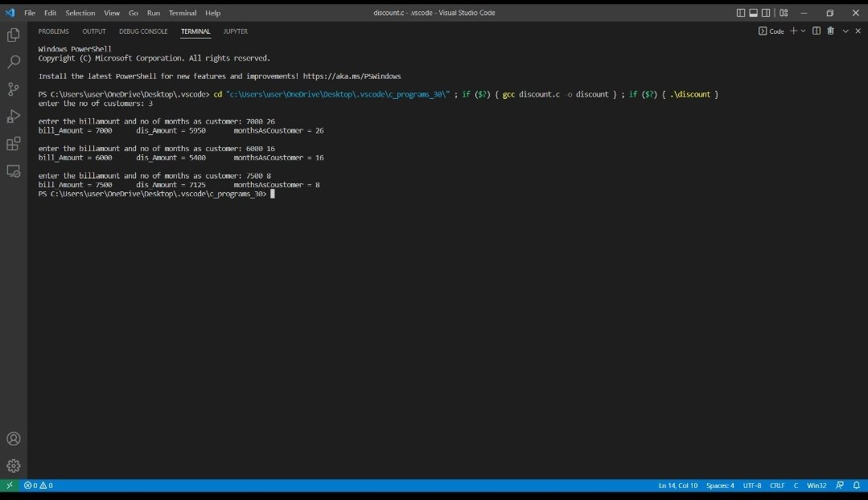Close the terminal panel
Viewport: 868px width, 500px height.
[x=858, y=31]
